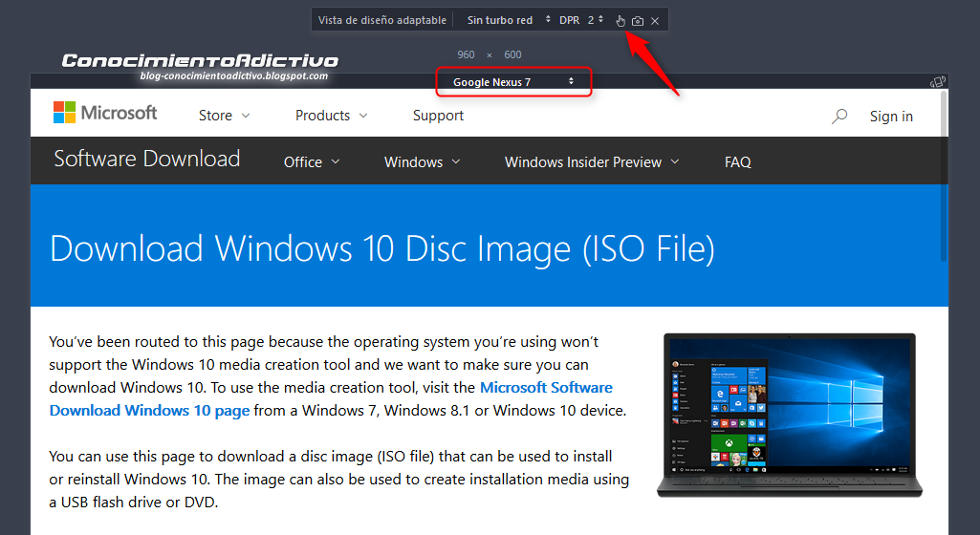Toggle touch simulation hand icon

click(x=620, y=21)
